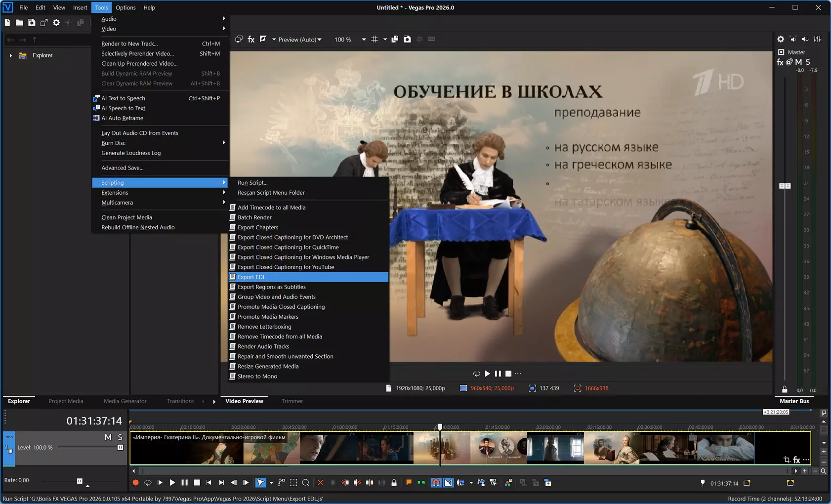Click the red X Delete icon
The width and height of the screenshot is (831, 504).
pos(321,483)
